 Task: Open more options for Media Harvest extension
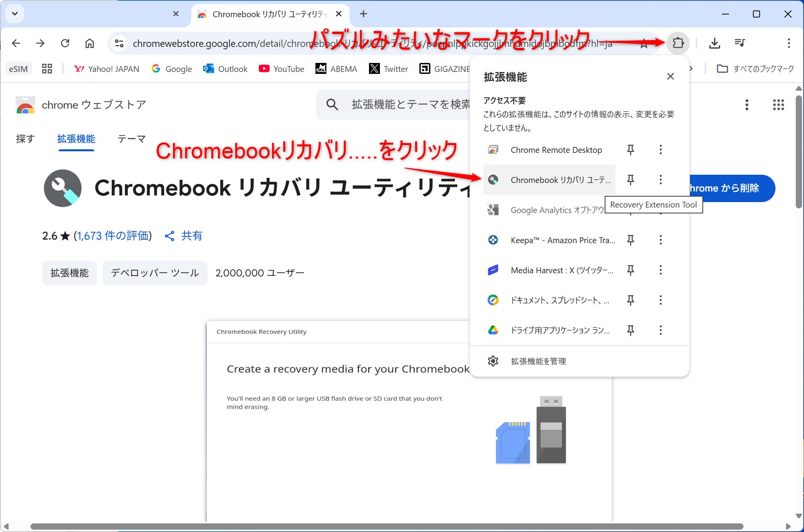tap(661, 270)
